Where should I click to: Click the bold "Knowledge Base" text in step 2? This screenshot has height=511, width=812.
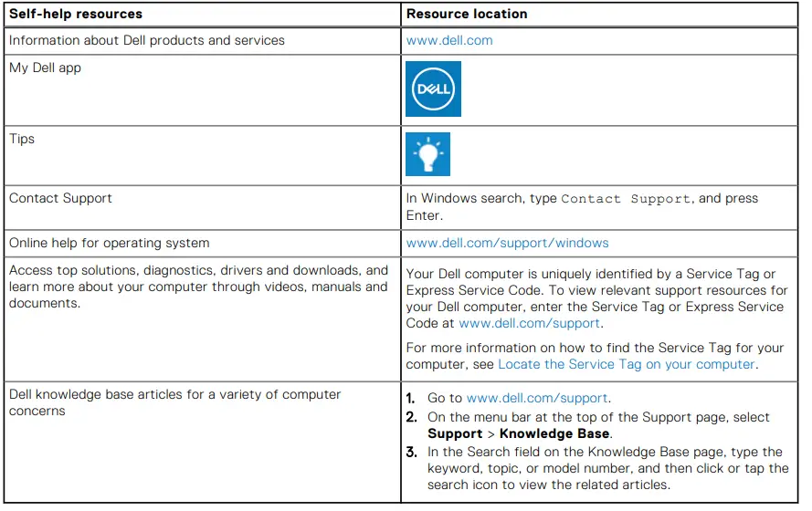556,433
